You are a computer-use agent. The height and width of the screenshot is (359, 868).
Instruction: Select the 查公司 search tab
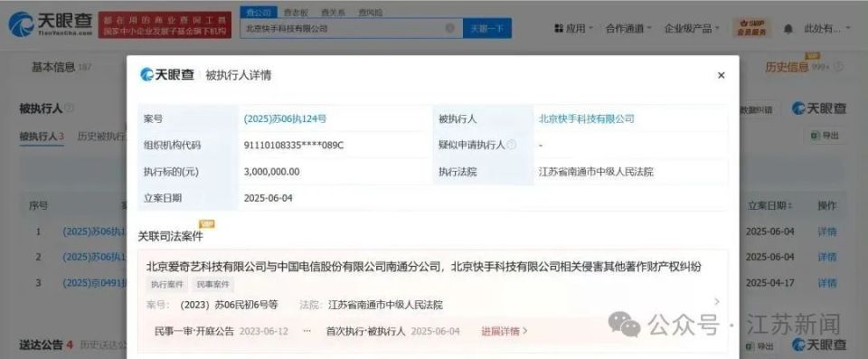click(259, 12)
